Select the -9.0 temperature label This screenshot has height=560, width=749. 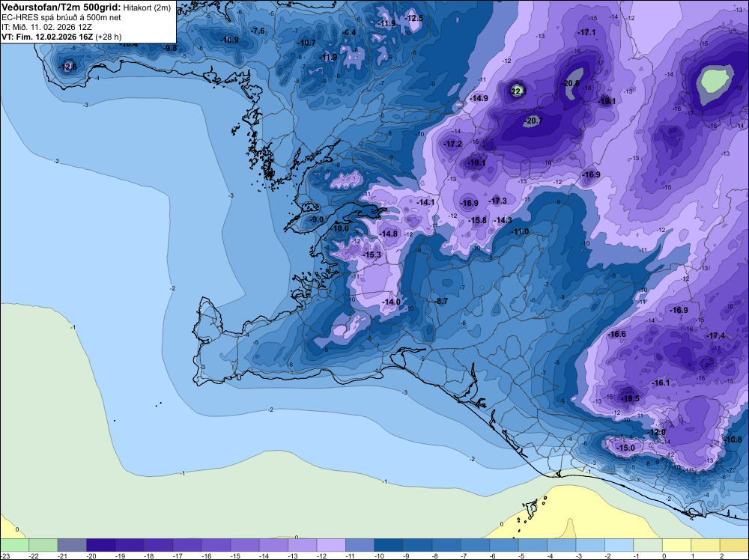pos(317,219)
